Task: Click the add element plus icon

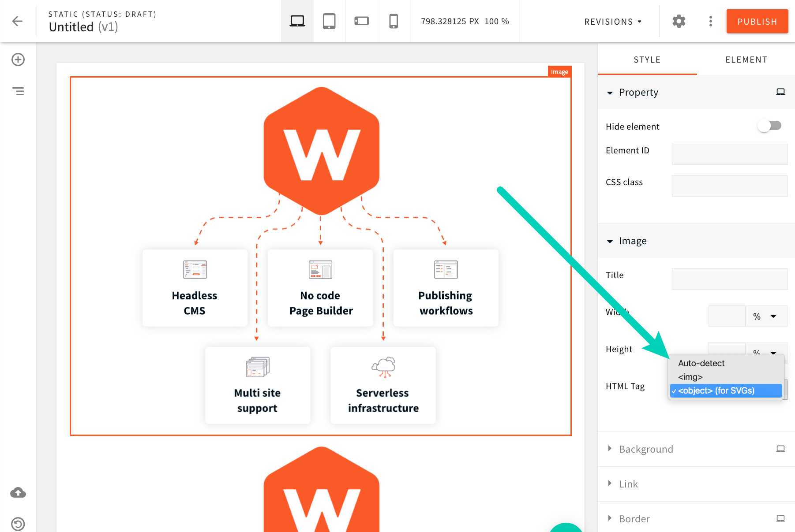Action: click(x=18, y=60)
